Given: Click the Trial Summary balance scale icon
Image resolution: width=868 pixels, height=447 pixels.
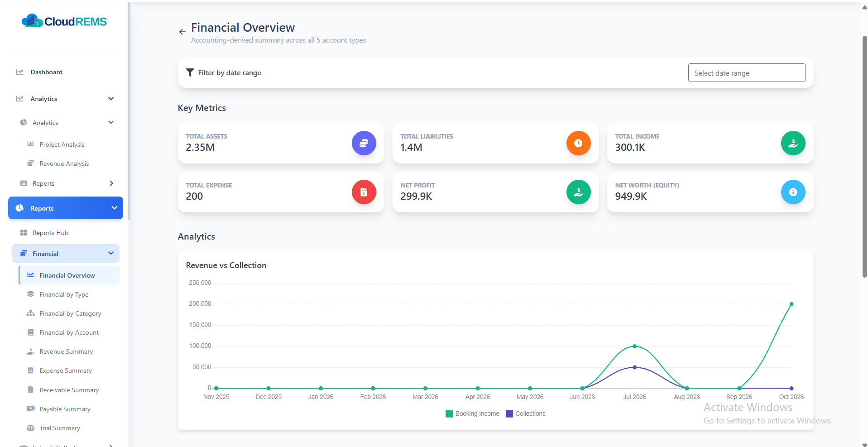Looking at the screenshot, I should [30, 428].
